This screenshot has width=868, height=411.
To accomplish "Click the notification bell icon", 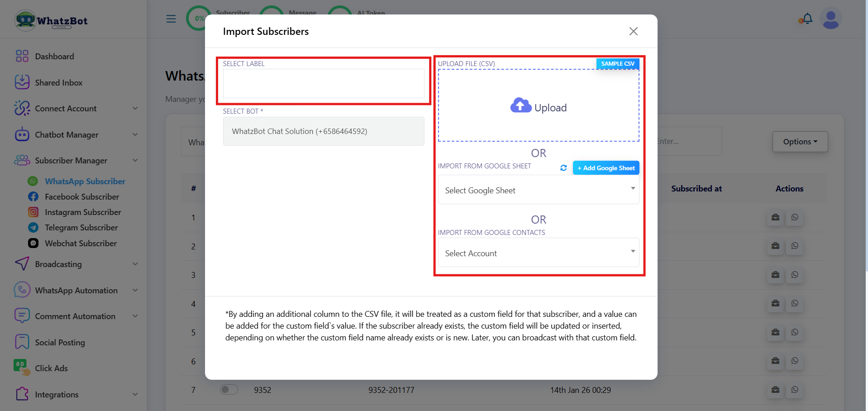I will [806, 18].
